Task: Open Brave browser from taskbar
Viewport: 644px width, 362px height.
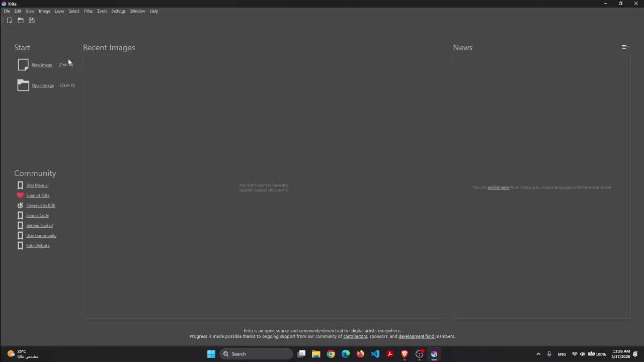Action: [x=405, y=354]
